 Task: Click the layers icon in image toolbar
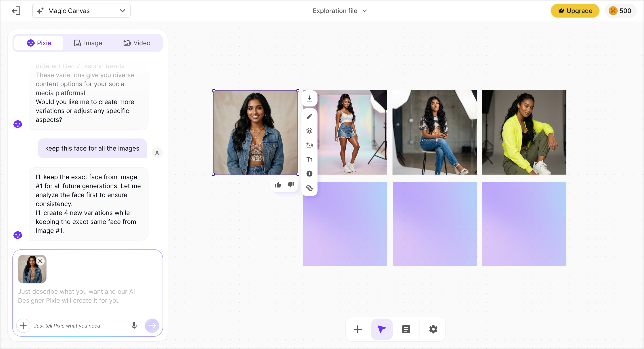pos(309,131)
